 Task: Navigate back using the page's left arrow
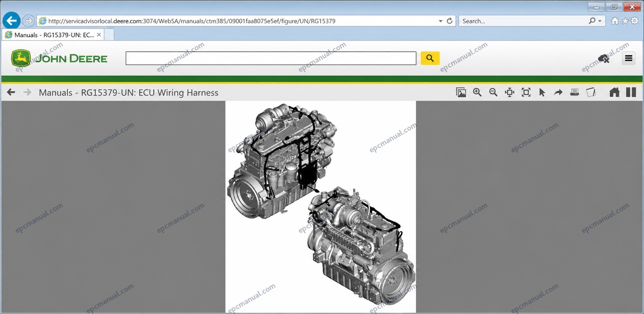[11, 92]
